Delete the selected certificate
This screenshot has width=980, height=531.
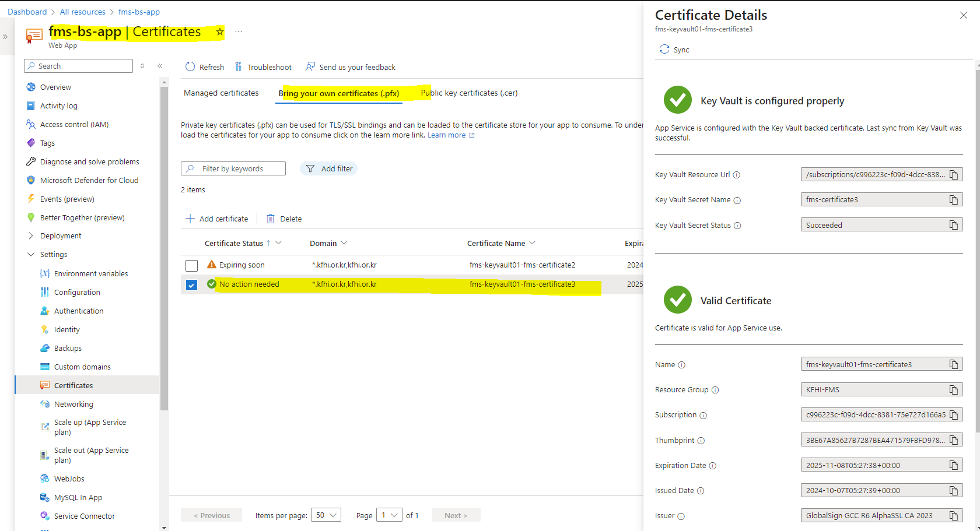click(x=284, y=219)
